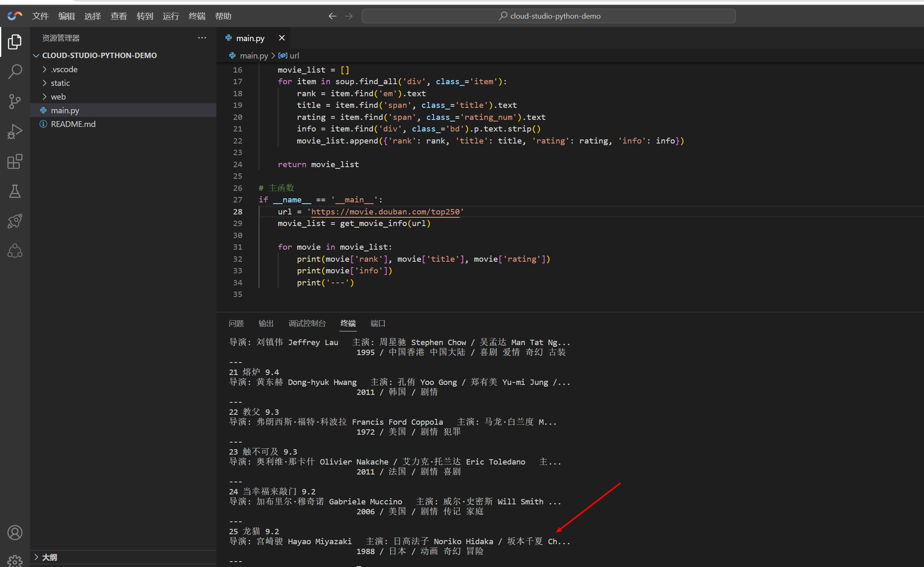Screen dimensions: 924x567
Task: Switch to the 问题 panel tab
Action: pos(236,323)
